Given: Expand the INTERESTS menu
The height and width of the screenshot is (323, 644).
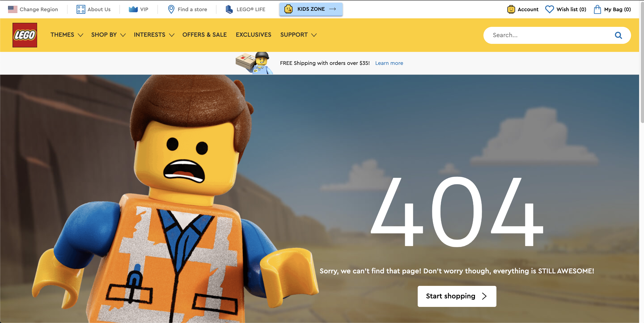Looking at the screenshot, I should coord(154,35).
